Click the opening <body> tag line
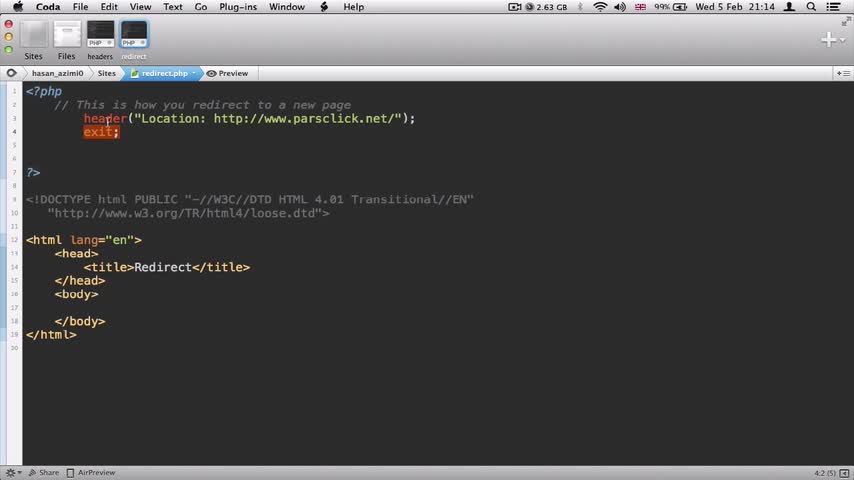Screen dimensions: 854x480 76,294
